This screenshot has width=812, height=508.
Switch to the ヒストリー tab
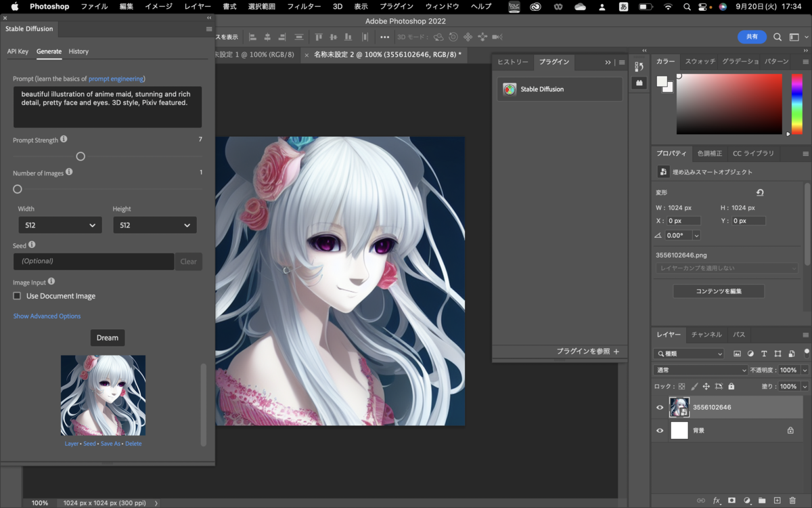click(513, 62)
